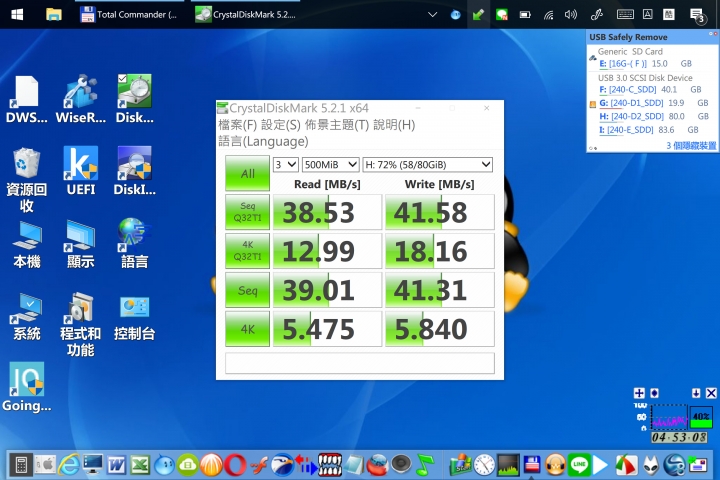Open the 語言 language shortcut
This screenshot has height=480, width=720.
point(134,244)
